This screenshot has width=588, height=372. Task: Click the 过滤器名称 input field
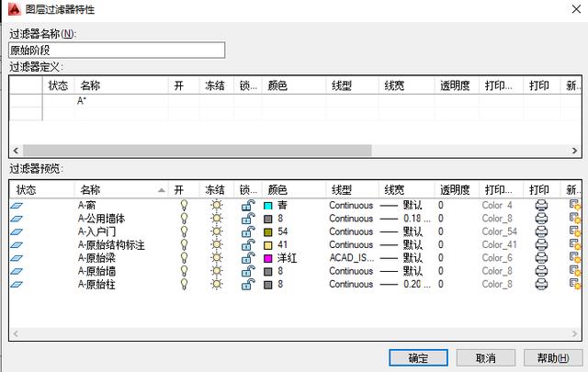tap(117, 50)
